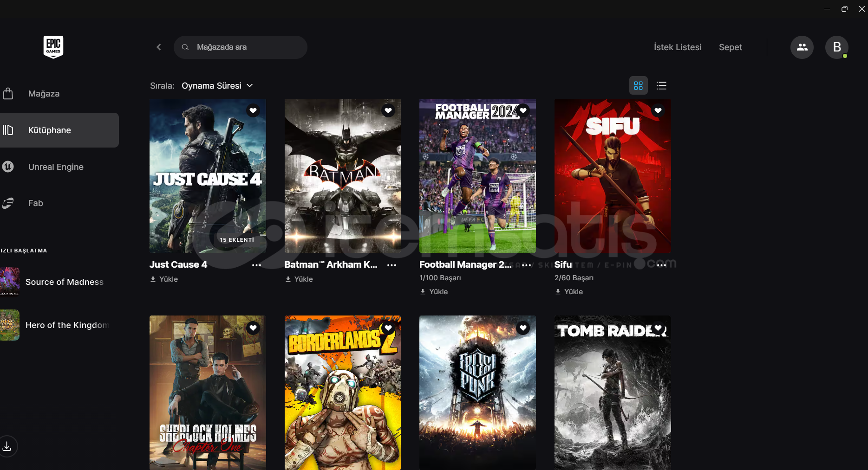Open the Borderlands 2 cover art
The height and width of the screenshot is (470, 868).
343,393
